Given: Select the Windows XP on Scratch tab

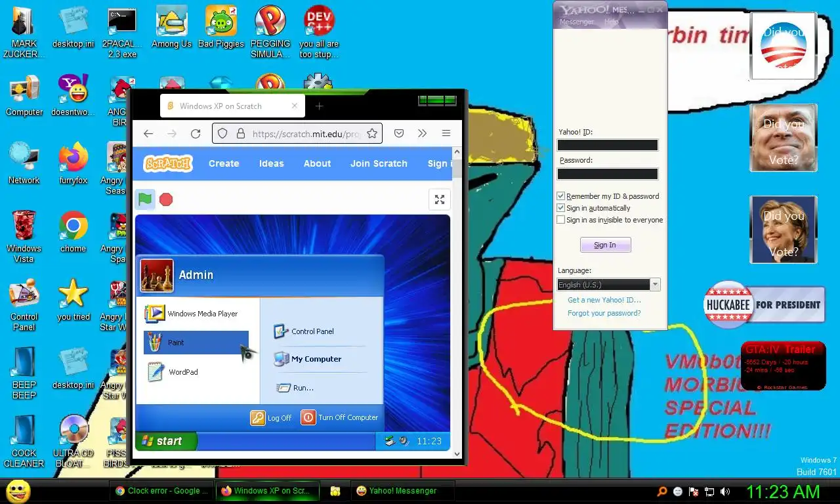Looking at the screenshot, I should click(233, 106).
